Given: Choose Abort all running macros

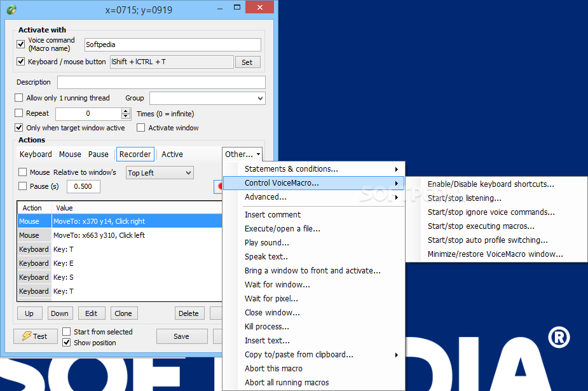Looking at the screenshot, I should [x=314, y=382].
